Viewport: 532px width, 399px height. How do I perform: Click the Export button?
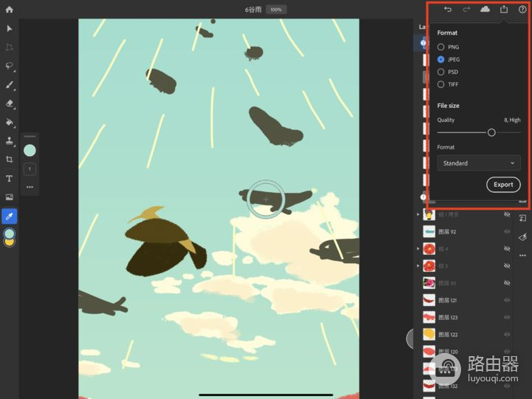click(503, 185)
